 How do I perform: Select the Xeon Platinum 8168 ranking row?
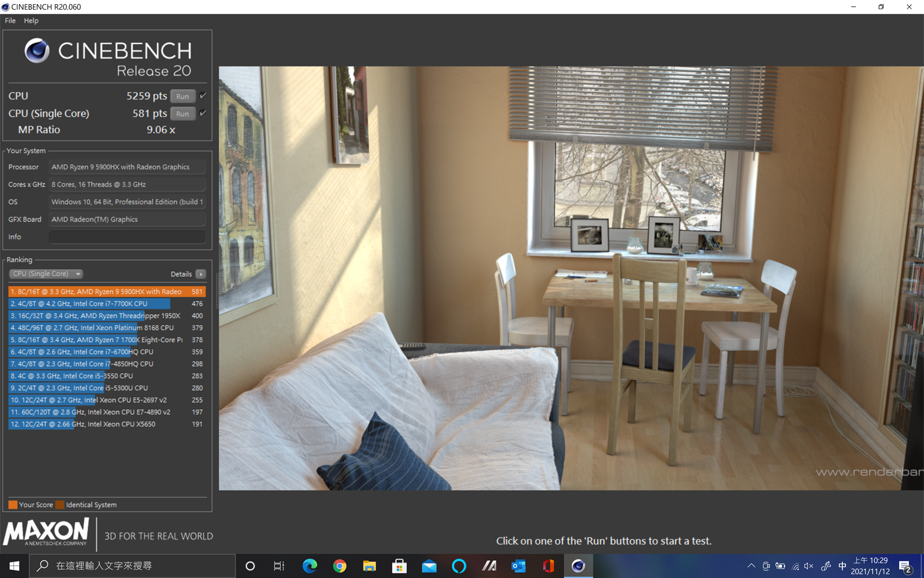tap(107, 328)
